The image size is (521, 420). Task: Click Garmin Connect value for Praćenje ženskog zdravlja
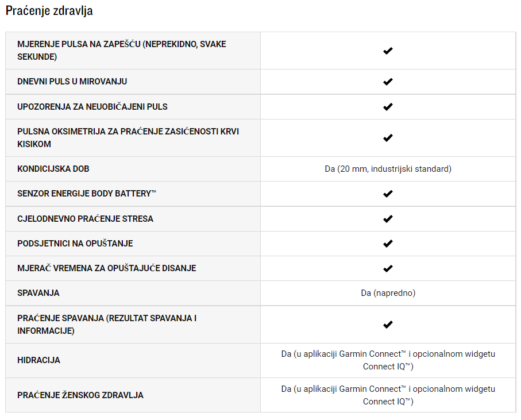tap(388, 395)
